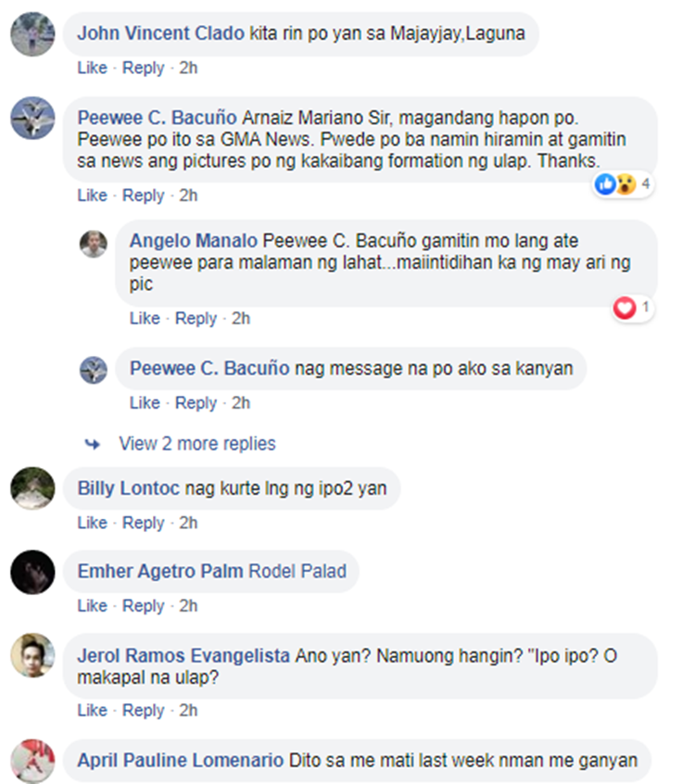Image resolution: width=695 pixels, height=784 pixels.
Task: Like Jerol Ramos Evangelista's comment
Action: click(x=92, y=710)
